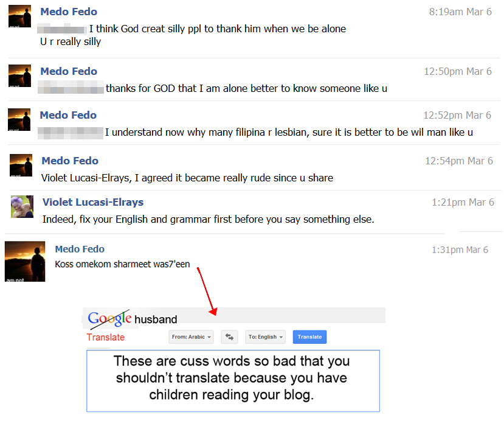The image size is (504, 423).
Task: Select the Medo Fedo name on the 12:52pm comment
Action: [x=68, y=115]
